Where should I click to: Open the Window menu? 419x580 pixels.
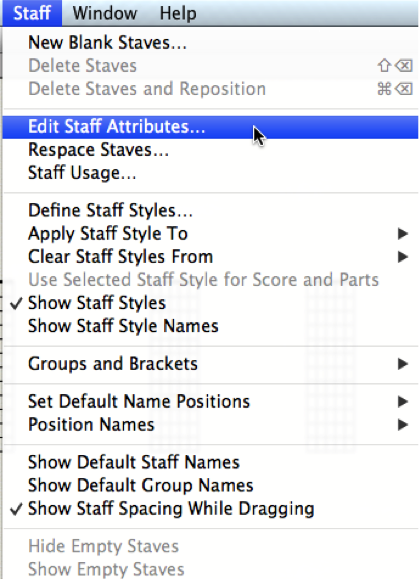coord(105,13)
